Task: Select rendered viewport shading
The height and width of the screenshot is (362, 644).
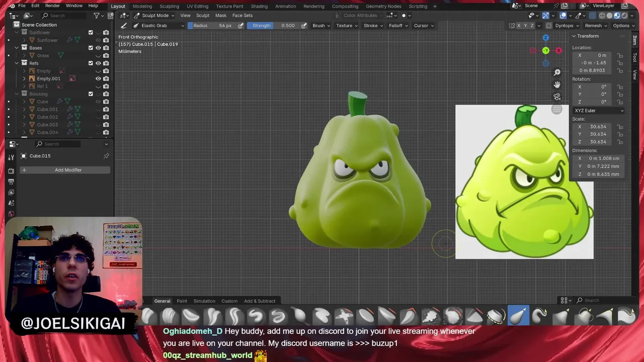Action: 624,16
